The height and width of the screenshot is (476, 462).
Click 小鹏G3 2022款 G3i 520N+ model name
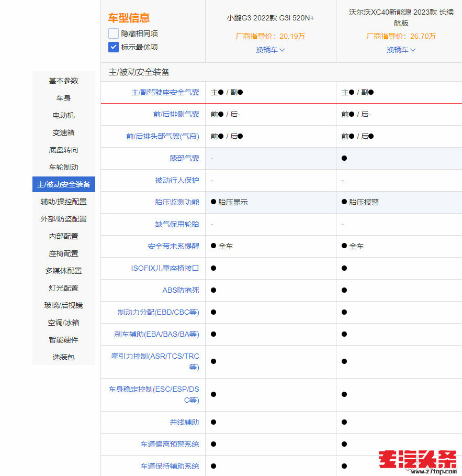pyautogui.click(x=271, y=18)
